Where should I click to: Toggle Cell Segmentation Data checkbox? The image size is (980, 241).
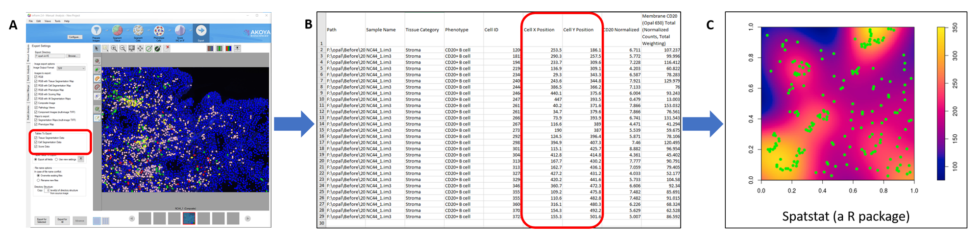[36, 142]
